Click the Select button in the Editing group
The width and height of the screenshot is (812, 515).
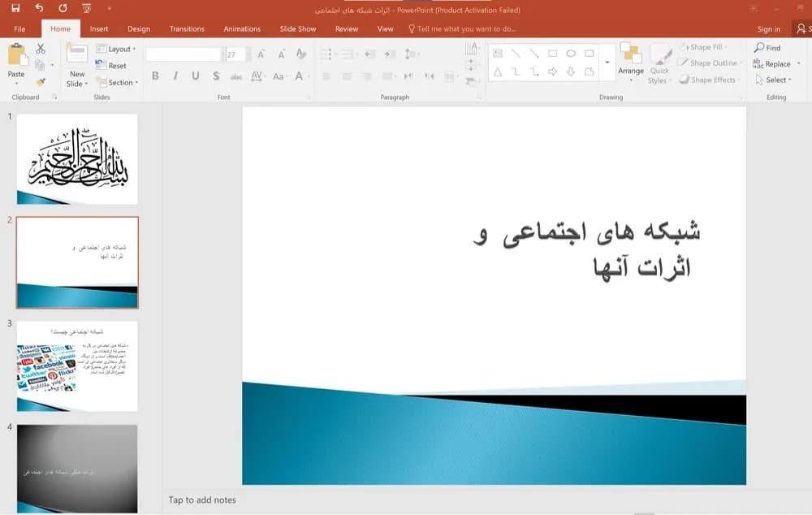click(774, 80)
